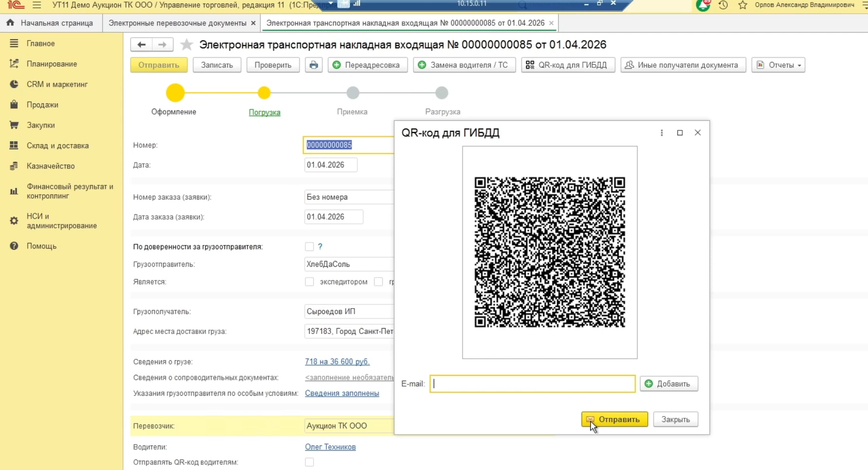868x470 pixels.
Task: Open the three-dot menu in the QR dialog
Action: pyautogui.click(x=662, y=133)
